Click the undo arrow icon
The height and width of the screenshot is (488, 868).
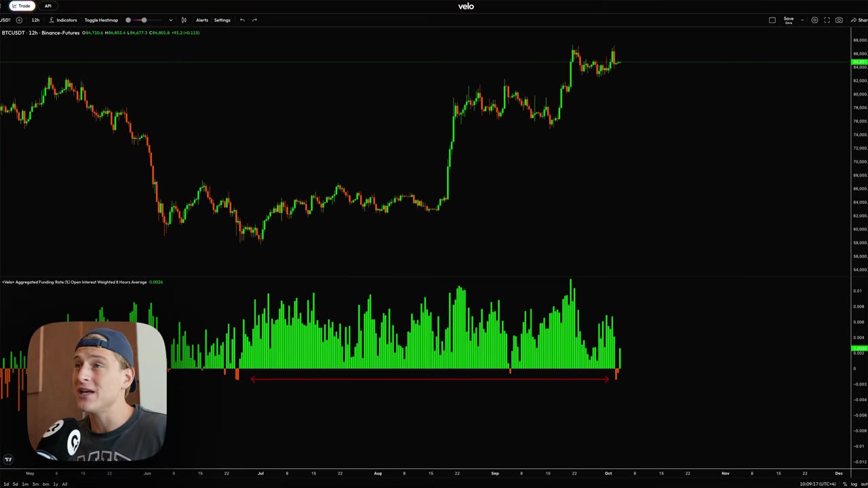(x=242, y=20)
